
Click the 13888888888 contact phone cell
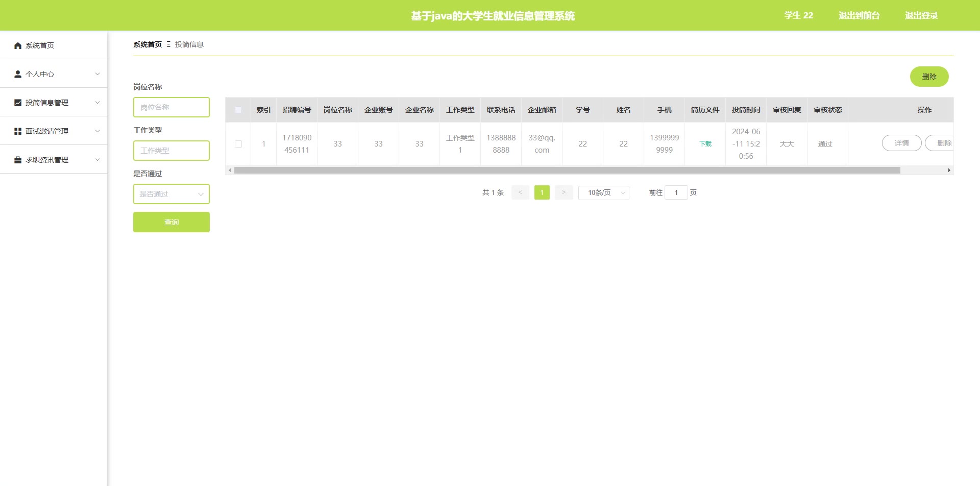pos(501,144)
